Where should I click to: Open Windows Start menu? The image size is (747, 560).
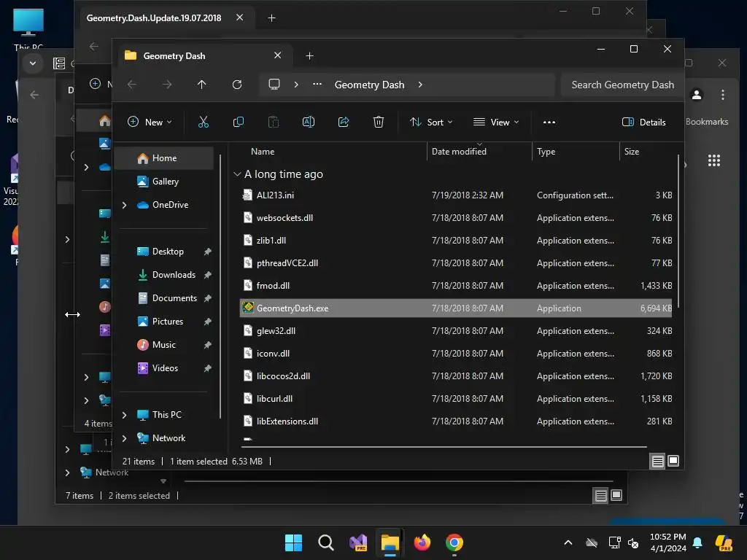[x=293, y=542]
